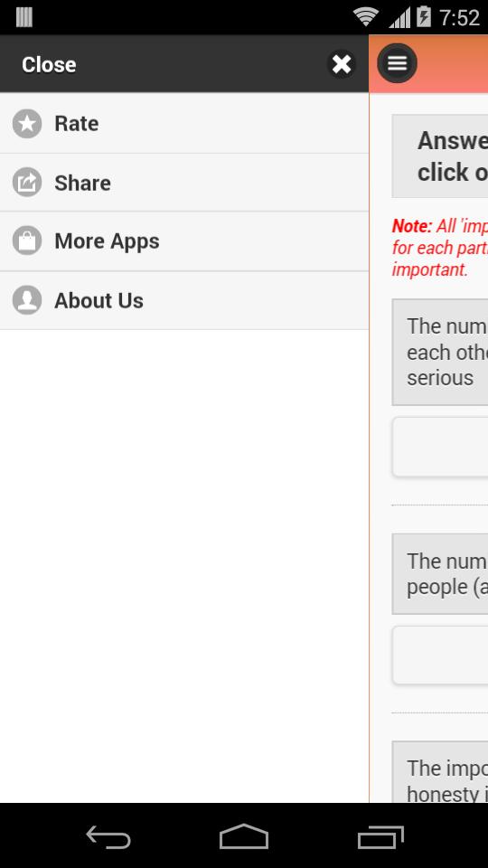Tap the Close label in drawer header
Image resolution: width=488 pixels, height=868 pixels.
49,65
